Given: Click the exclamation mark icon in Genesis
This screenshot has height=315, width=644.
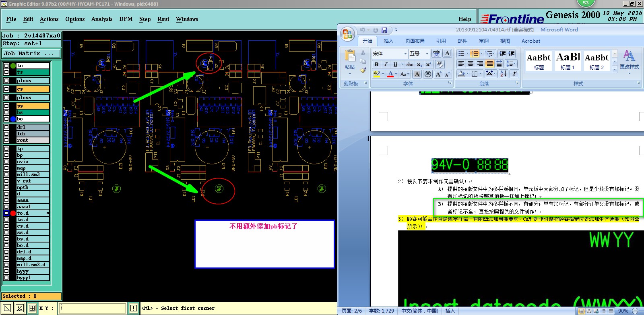Looking at the screenshot, I should point(134,309).
